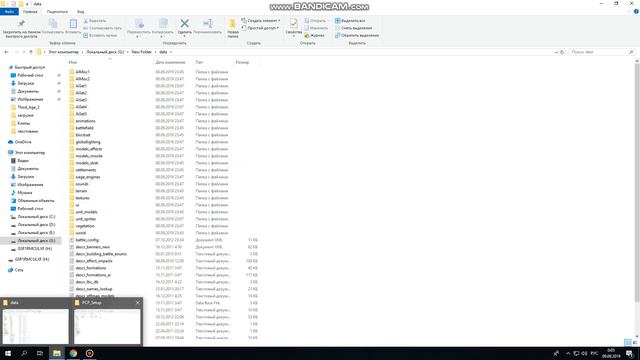This screenshot has height=360, width=640.
Task: Switch to the View (Вид) tab
Action: [x=80, y=11]
